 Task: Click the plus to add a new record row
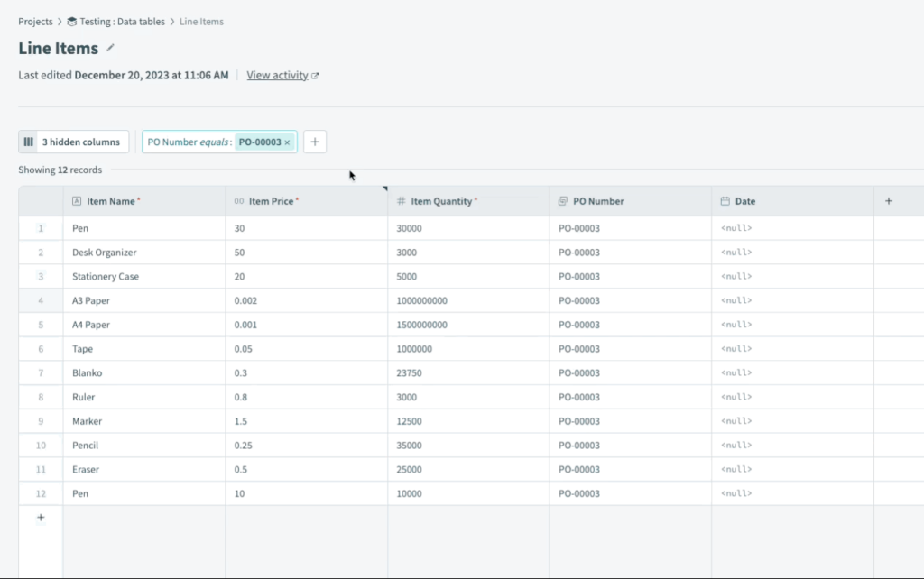[x=41, y=517]
